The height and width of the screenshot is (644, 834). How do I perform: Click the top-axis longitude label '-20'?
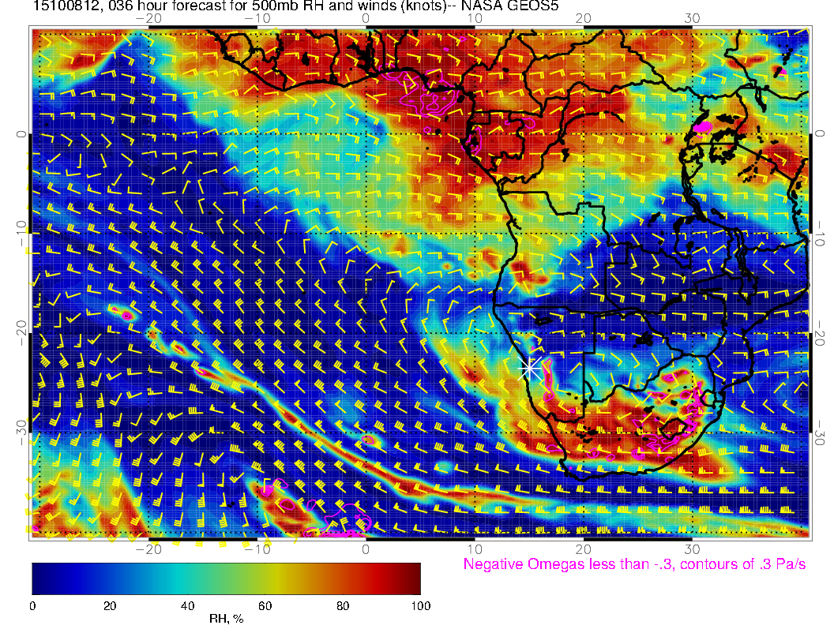point(148,18)
